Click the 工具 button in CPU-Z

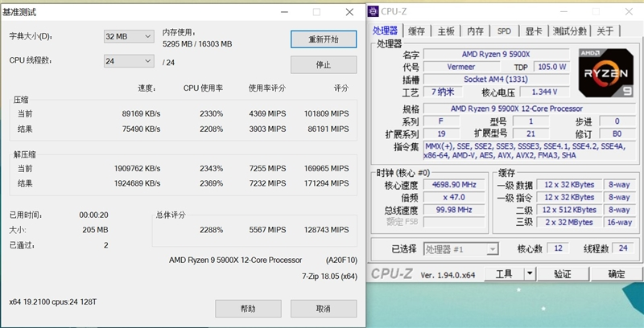coord(505,274)
